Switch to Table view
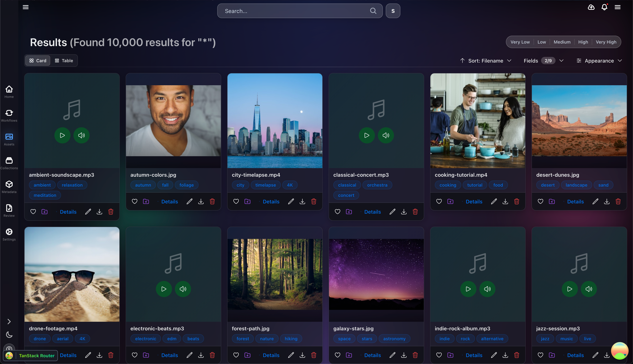This screenshot has width=633, height=364. 64,61
